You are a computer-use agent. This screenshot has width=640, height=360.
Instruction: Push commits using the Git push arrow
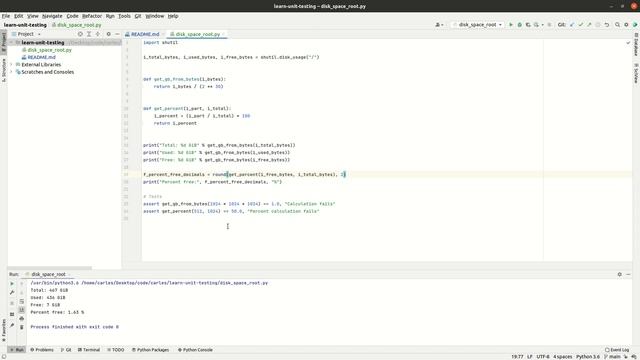click(589, 25)
